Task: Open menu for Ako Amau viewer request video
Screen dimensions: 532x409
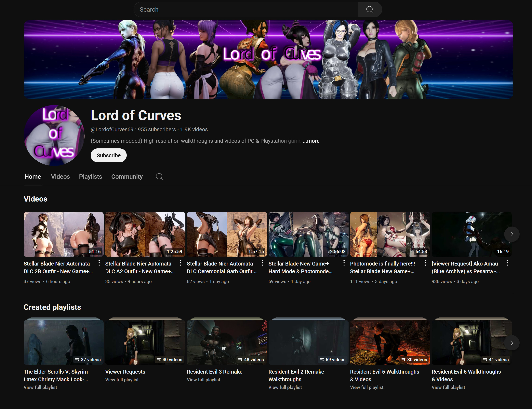Action: pyautogui.click(x=507, y=263)
